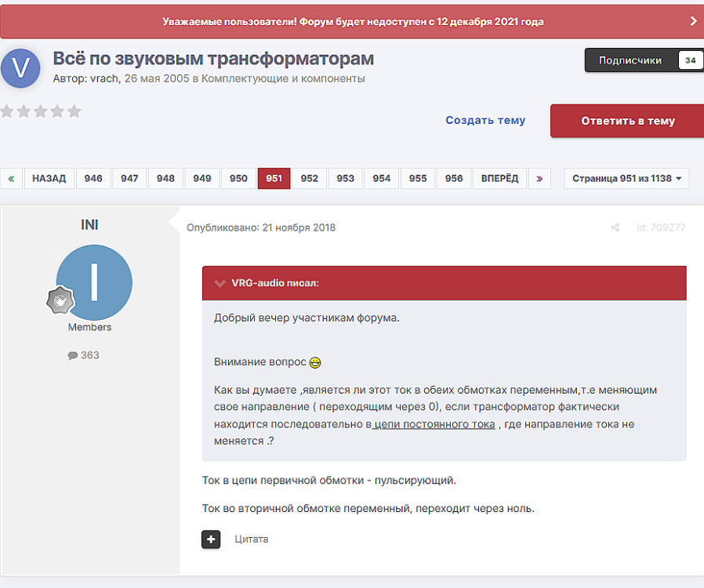Click the member rank badge icon

point(60,300)
